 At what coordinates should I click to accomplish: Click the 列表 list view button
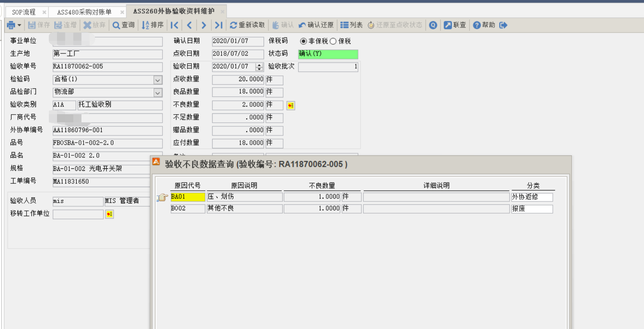[351, 25]
